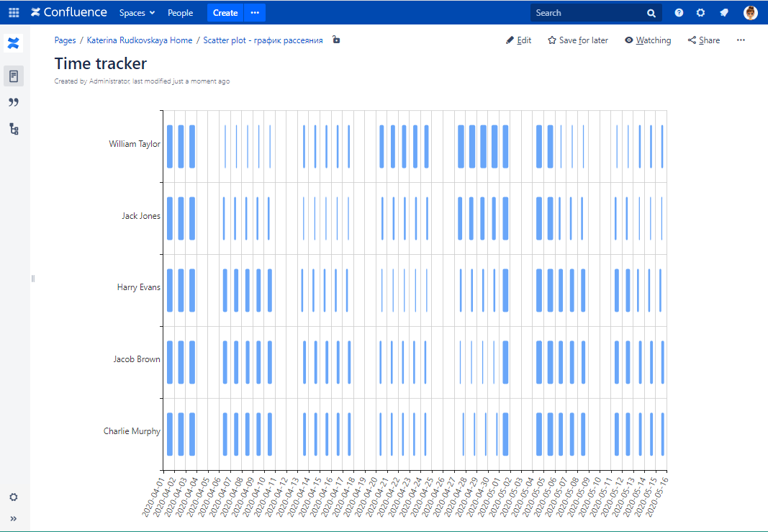Click the page tree icon in the sidebar

[x=13, y=127]
